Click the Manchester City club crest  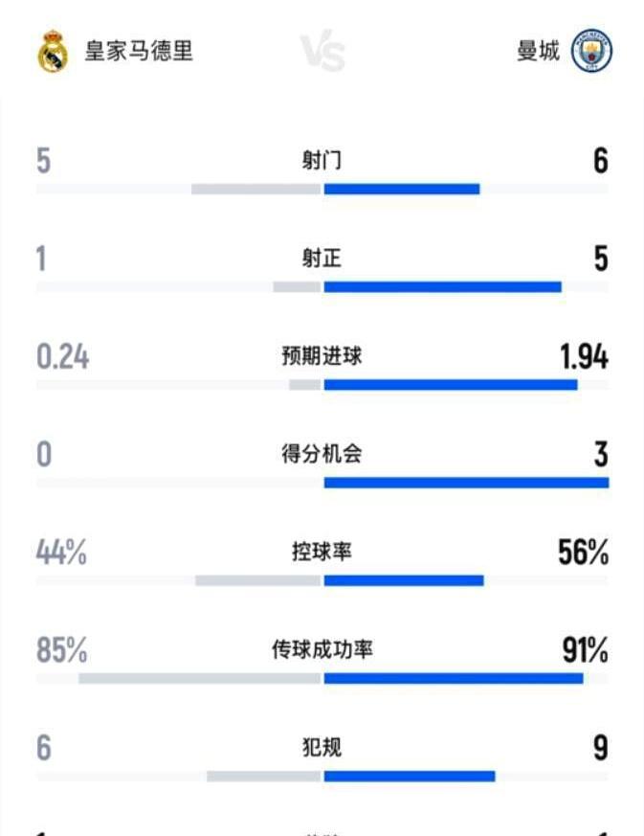point(591,52)
